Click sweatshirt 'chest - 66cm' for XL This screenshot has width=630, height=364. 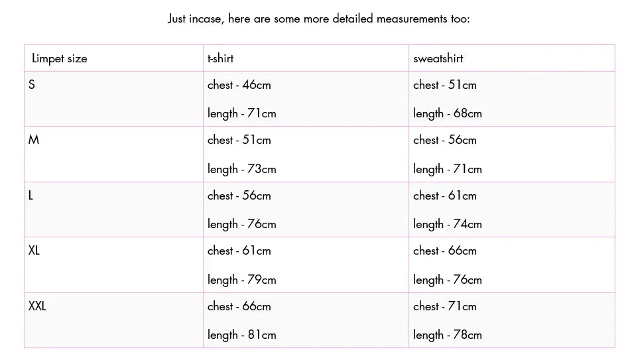[445, 251]
